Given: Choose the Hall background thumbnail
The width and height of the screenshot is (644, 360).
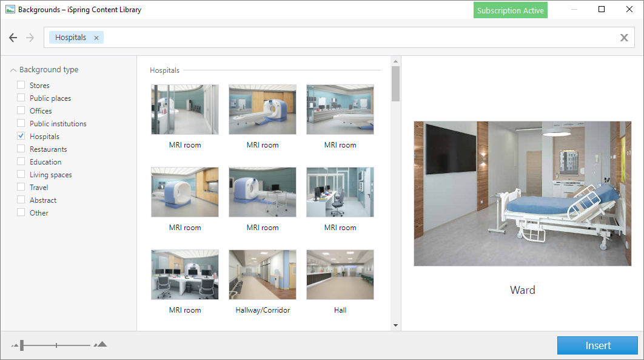Looking at the screenshot, I should point(340,274).
